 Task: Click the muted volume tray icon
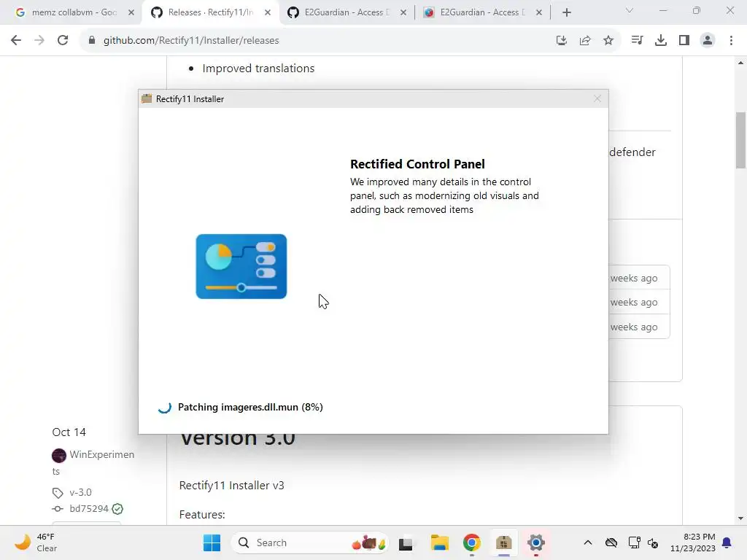click(653, 542)
